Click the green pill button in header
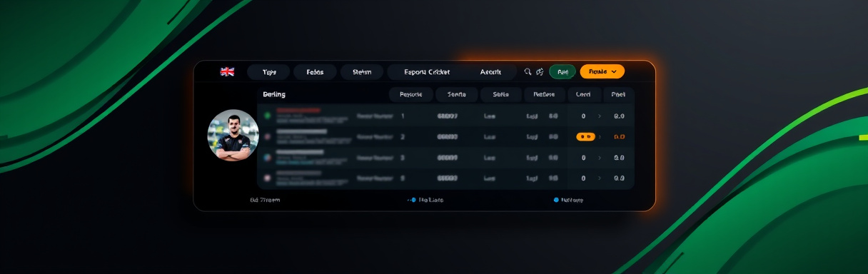The width and height of the screenshot is (868, 274). [x=562, y=72]
